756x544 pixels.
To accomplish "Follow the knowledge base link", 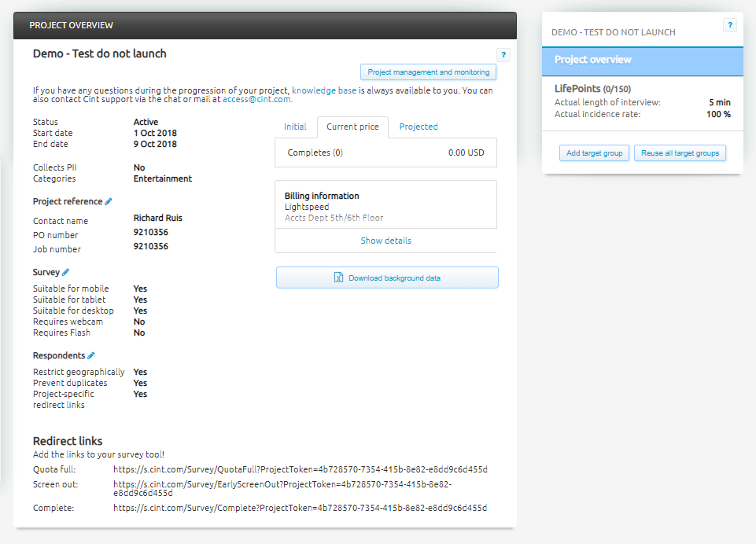I will (323, 90).
